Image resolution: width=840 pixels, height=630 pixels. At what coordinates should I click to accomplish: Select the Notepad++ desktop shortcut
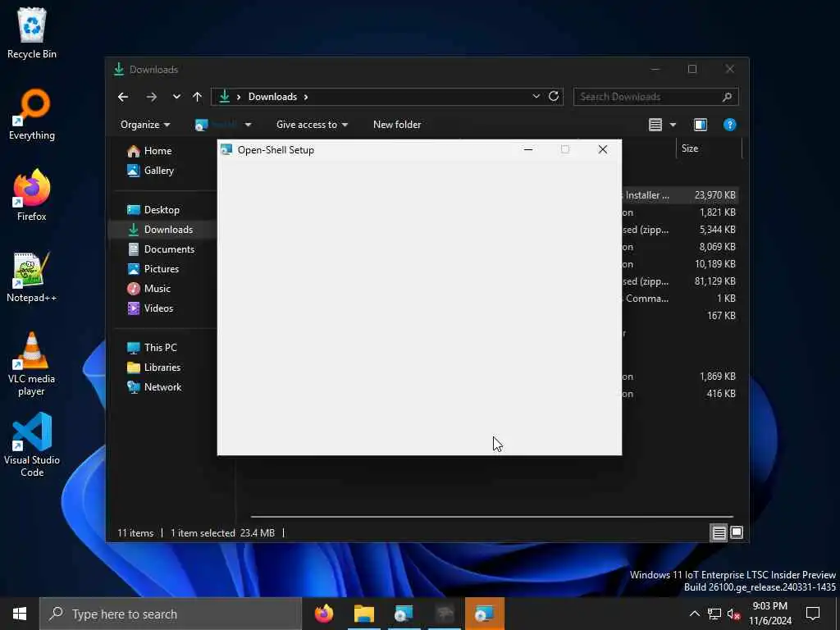pyautogui.click(x=32, y=277)
